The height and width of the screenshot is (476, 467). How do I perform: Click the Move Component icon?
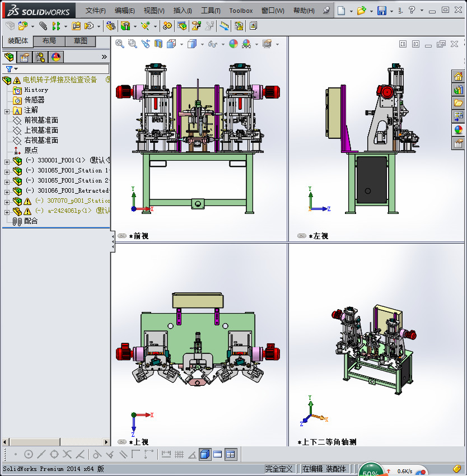click(x=88, y=26)
